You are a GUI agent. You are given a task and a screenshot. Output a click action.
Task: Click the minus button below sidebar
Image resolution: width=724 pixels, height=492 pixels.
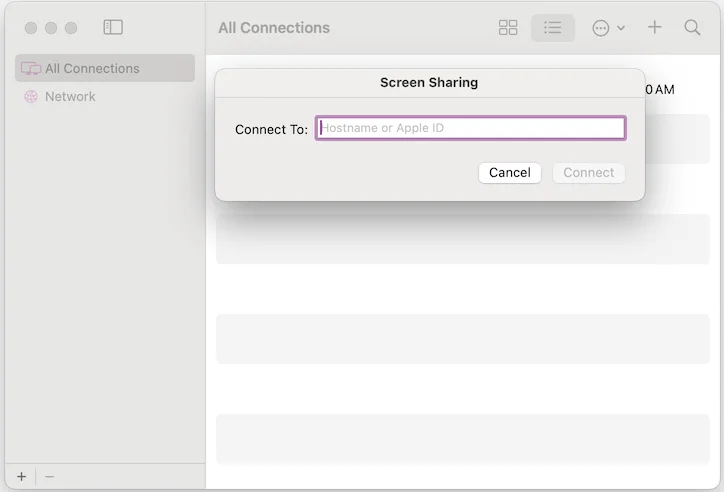pyautogui.click(x=50, y=477)
